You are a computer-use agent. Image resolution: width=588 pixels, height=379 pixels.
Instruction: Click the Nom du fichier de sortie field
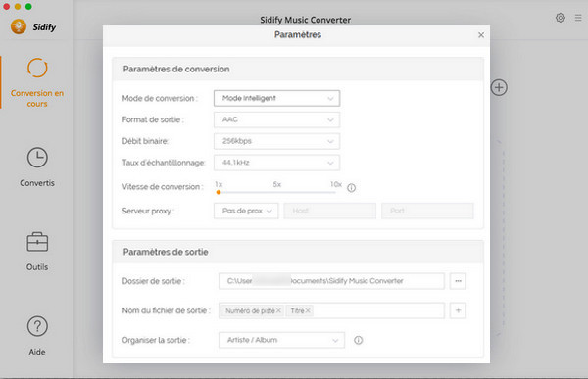331,310
